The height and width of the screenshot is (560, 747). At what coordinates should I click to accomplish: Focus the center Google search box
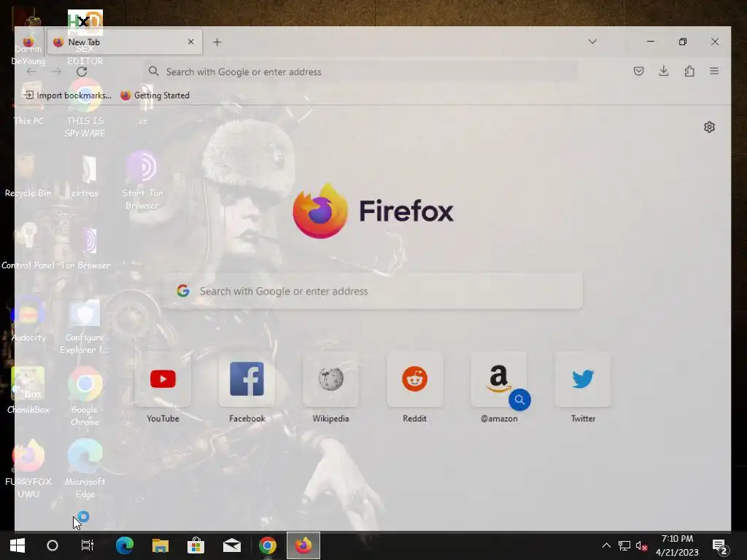[x=373, y=291]
